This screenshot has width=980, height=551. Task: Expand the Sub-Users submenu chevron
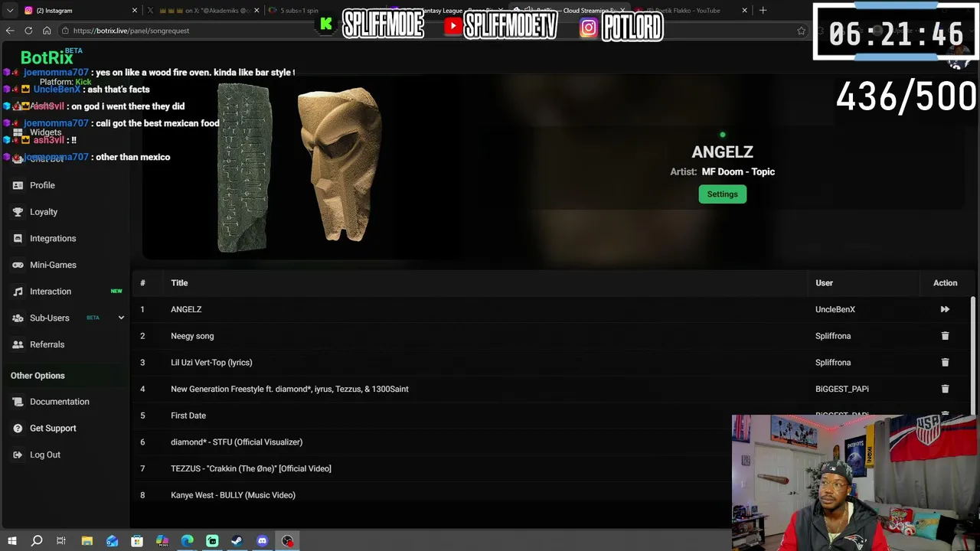[x=121, y=318]
